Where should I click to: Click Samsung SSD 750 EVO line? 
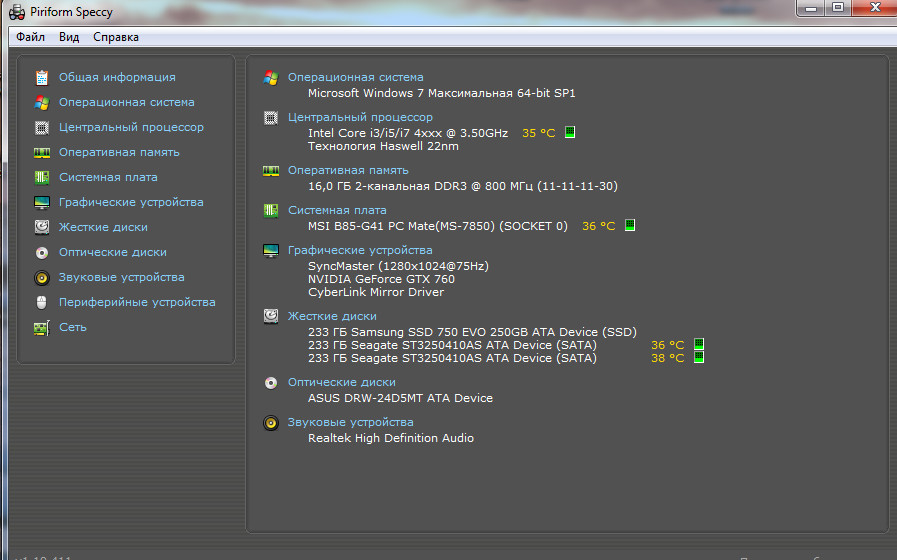[472, 332]
